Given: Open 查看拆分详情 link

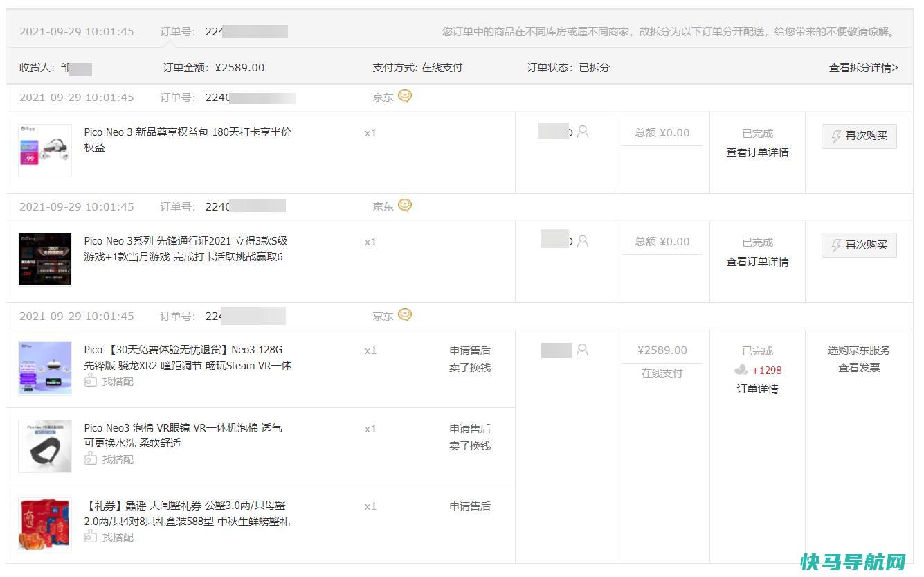Looking at the screenshot, I should pos(863,68).
